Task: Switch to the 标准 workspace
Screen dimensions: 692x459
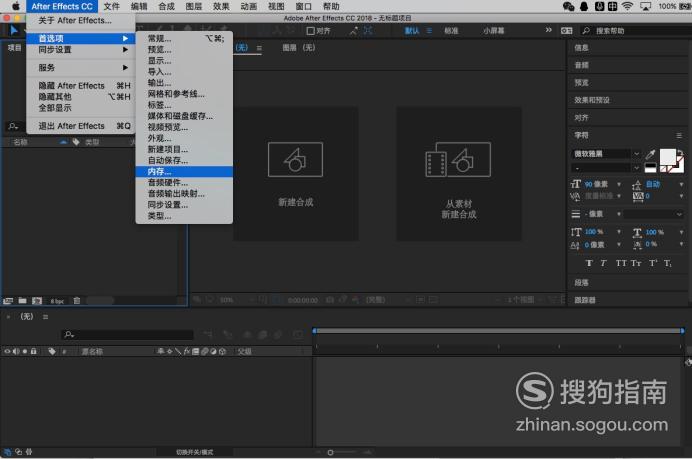Action: click(x=451, y=31)
